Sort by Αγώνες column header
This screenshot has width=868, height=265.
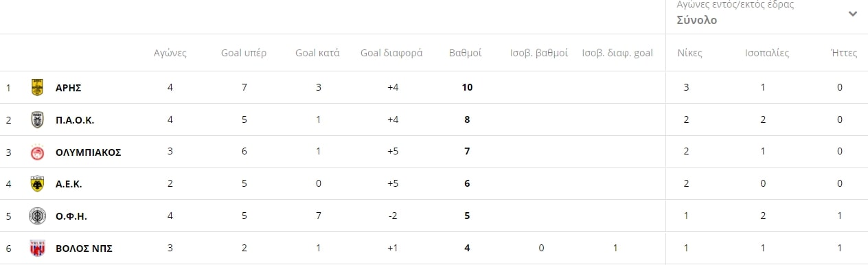coord(170,53)
